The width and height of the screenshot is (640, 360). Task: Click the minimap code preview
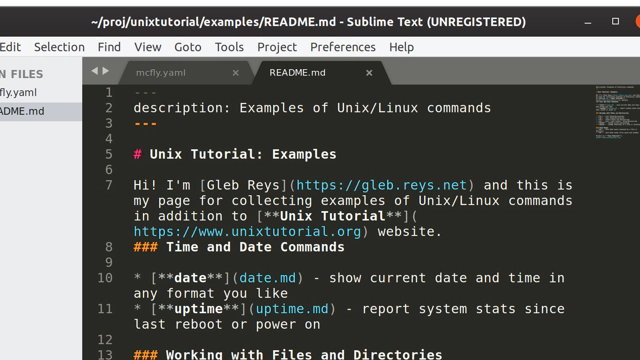pyautogui.click(x=617, y=112)
